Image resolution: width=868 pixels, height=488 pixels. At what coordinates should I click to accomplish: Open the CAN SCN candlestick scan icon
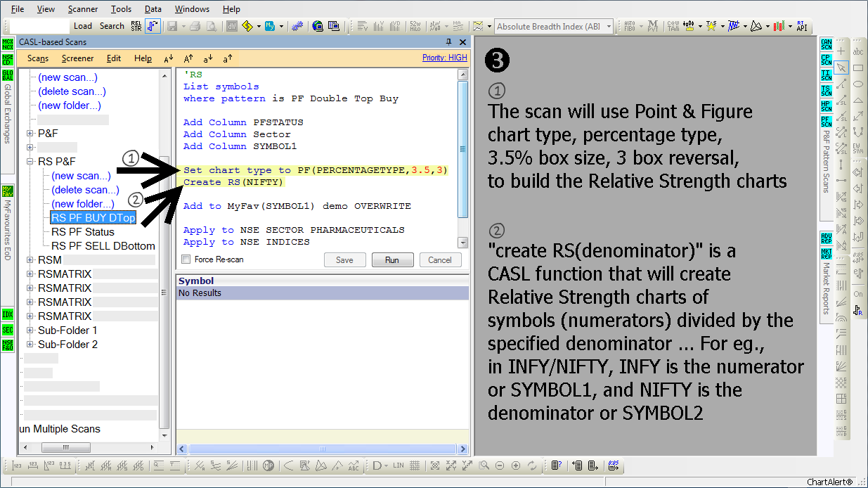pyautogui.click(x=827, y=44)
